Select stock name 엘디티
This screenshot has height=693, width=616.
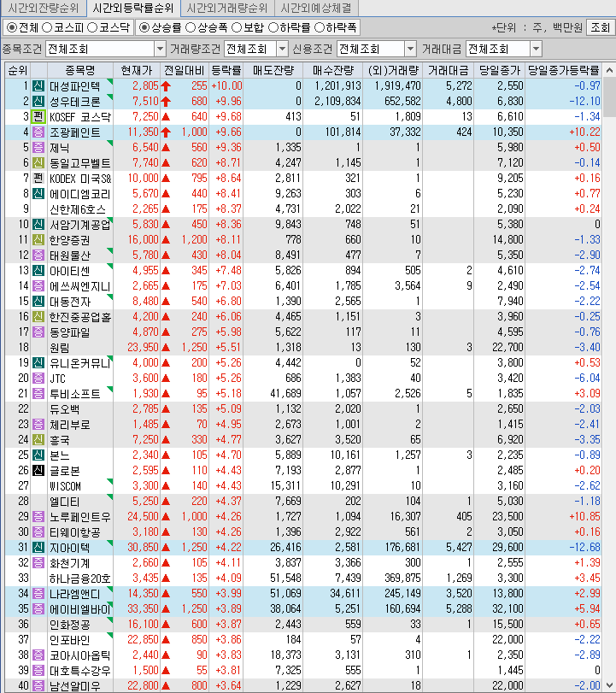pos(65,502)
